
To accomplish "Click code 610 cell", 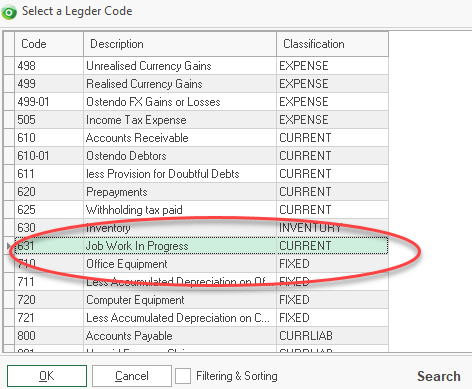I will [x=49, y=138].
